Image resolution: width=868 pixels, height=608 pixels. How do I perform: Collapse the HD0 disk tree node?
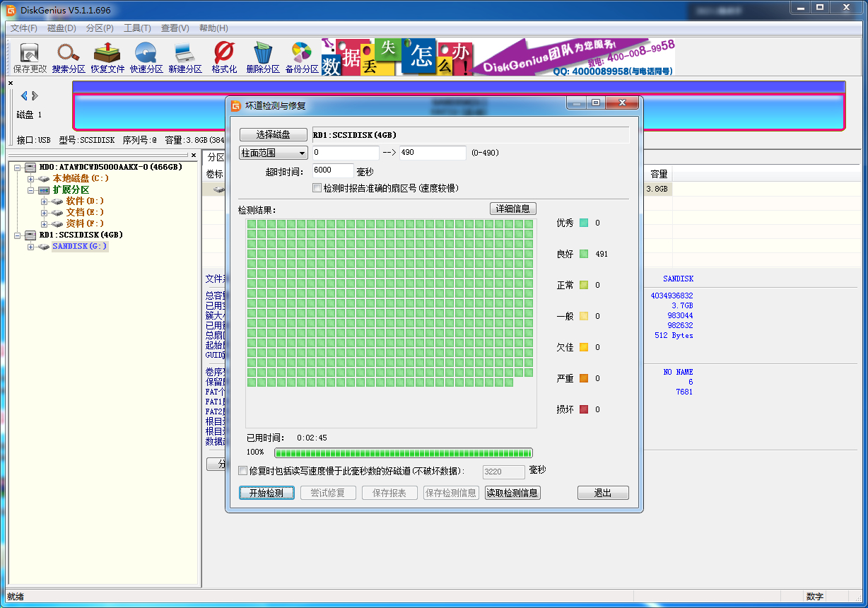[x=17, y=168]
